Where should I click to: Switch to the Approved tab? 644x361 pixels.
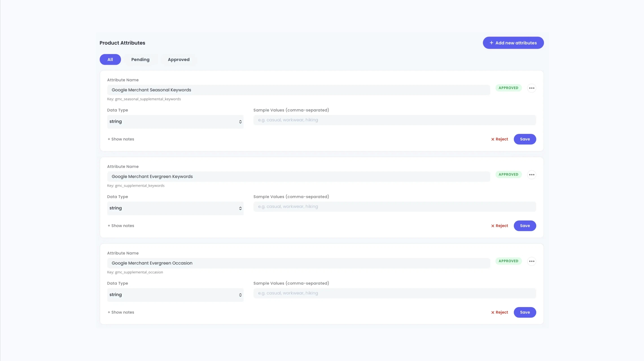(178, 59)
